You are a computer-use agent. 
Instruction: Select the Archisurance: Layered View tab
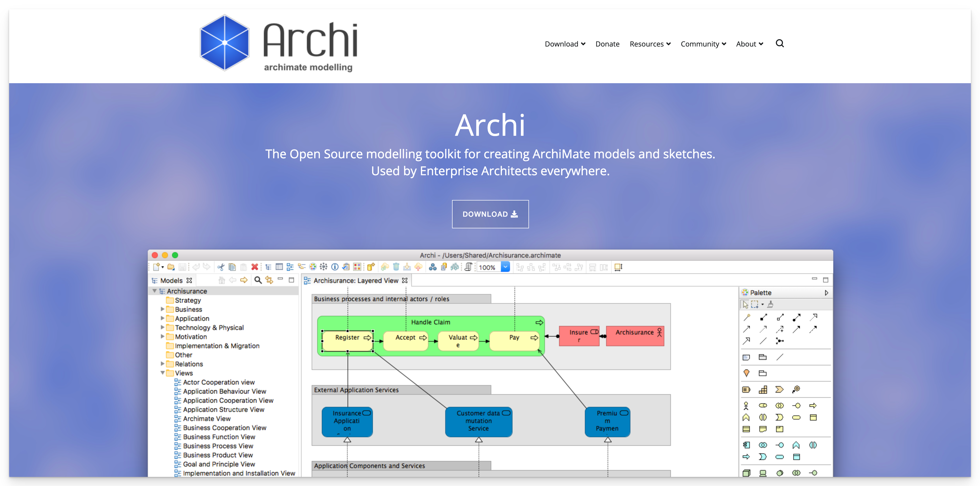(x=356, y=281)
